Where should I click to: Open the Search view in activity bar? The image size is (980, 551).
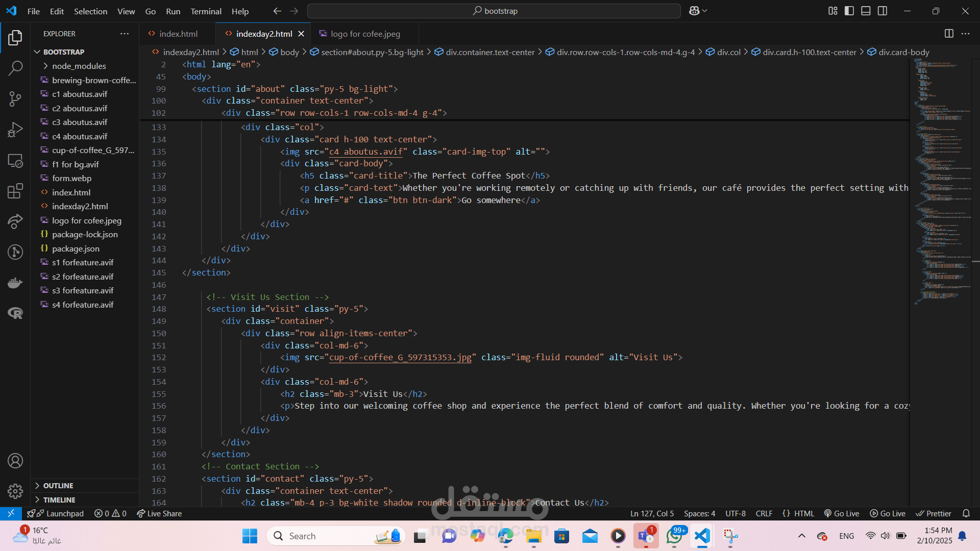(15, 68)
